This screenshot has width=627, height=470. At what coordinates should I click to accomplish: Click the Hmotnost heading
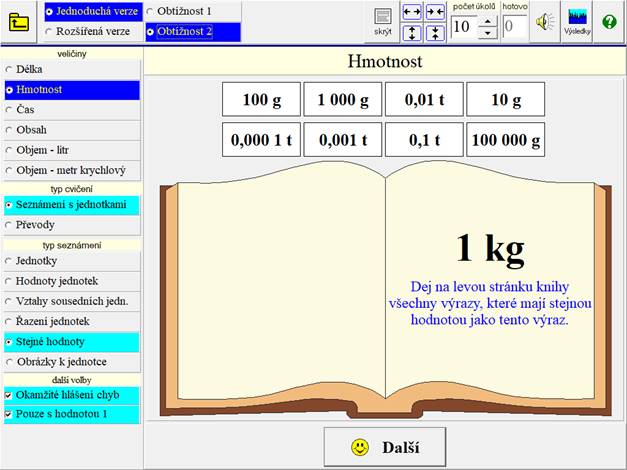tap(385, 61)
